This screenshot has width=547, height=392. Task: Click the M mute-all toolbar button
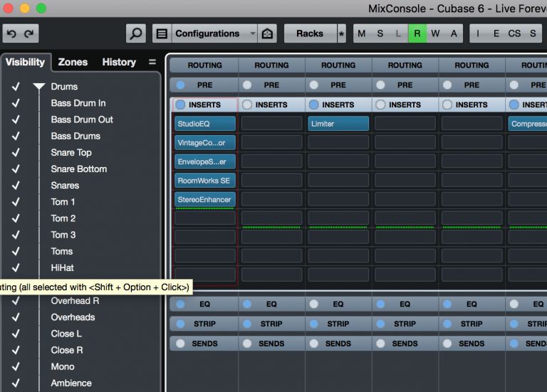pos(362,33)
